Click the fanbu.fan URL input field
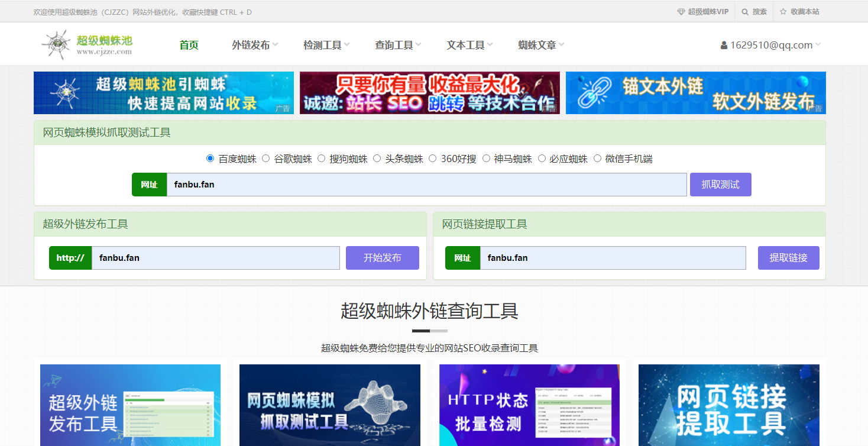 click(414, 184)
